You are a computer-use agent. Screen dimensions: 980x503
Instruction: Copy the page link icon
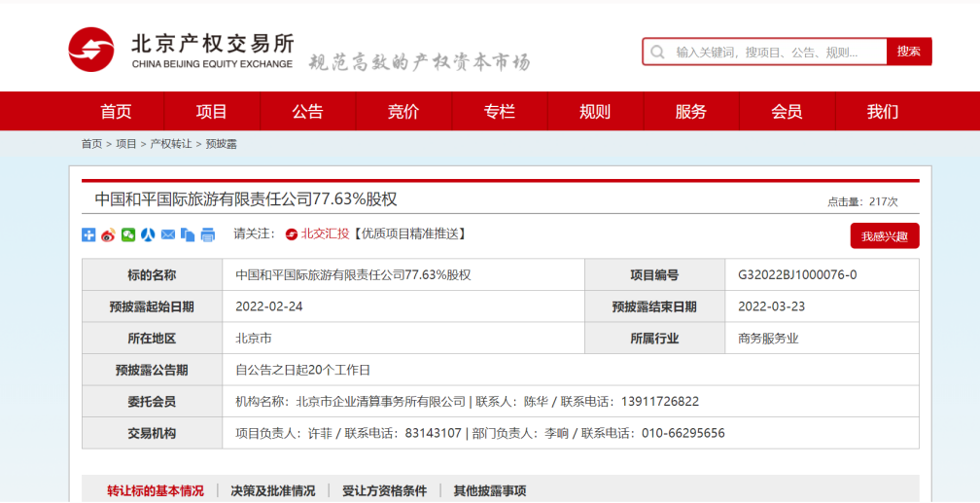click(188, 235)
